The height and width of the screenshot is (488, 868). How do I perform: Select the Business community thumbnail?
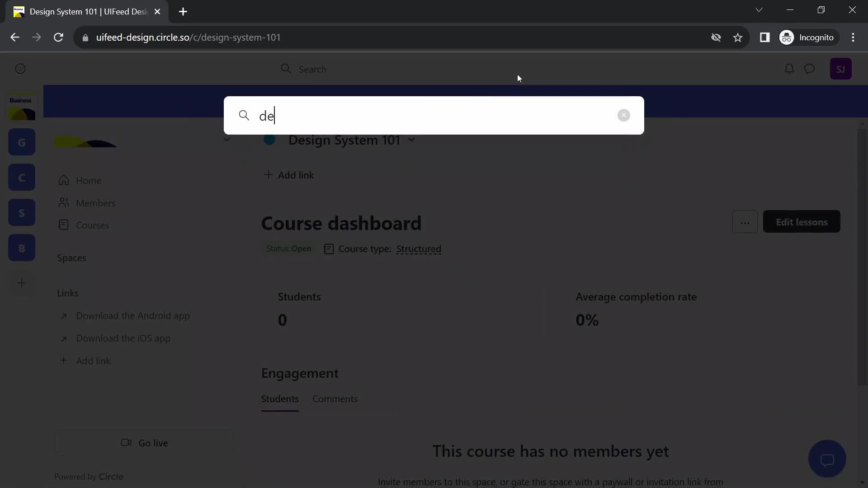click(22, 107)
